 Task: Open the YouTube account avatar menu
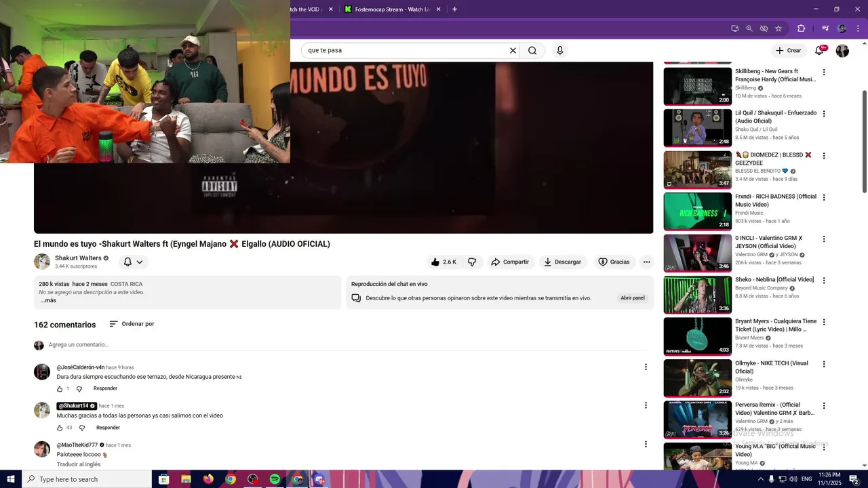842,51
